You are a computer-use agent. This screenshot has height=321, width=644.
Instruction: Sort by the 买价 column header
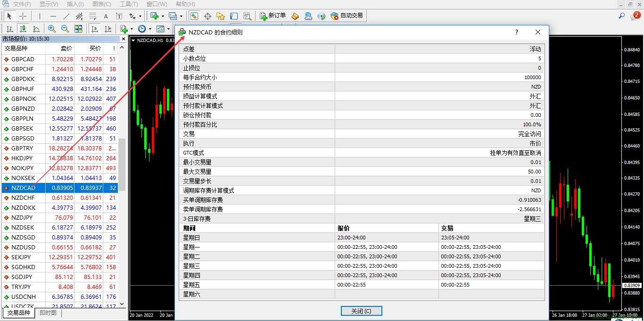coord(88,48)
